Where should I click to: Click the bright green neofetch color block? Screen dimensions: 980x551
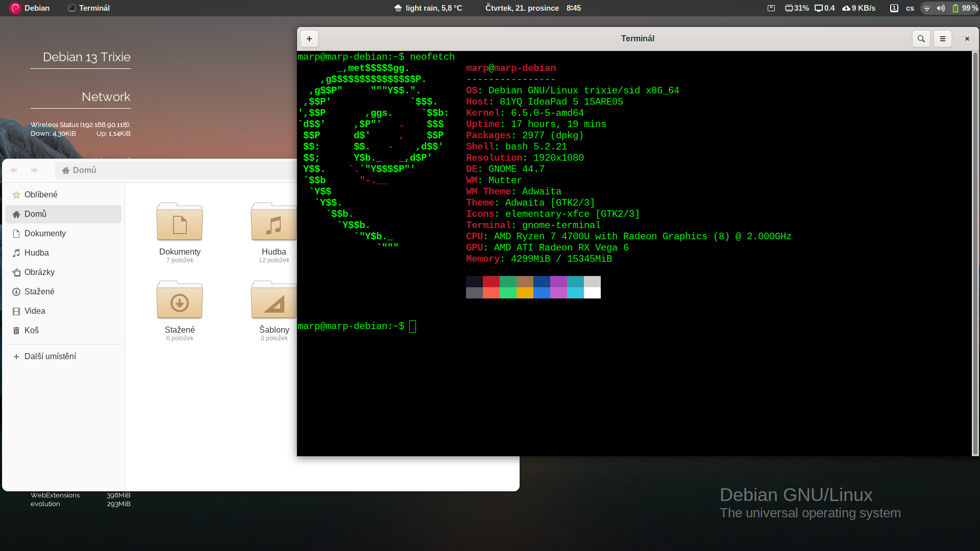pyautogui.click(x=508, y=293)
